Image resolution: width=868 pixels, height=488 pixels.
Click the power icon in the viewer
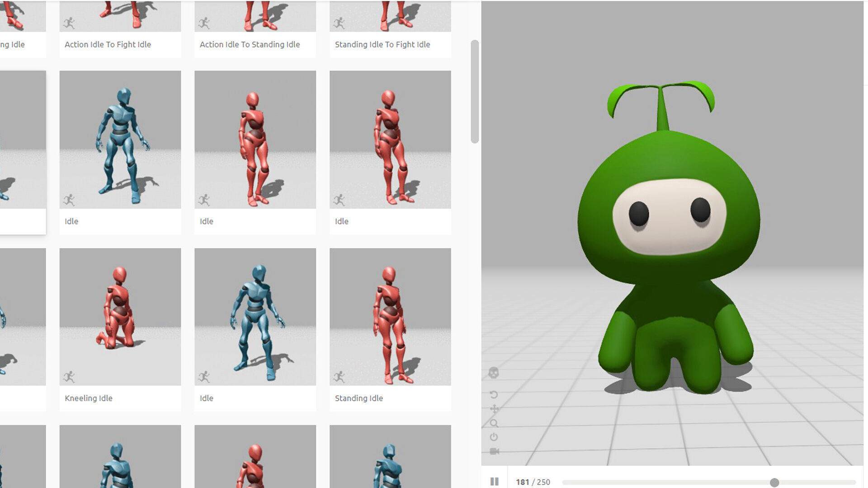(494, 437)
